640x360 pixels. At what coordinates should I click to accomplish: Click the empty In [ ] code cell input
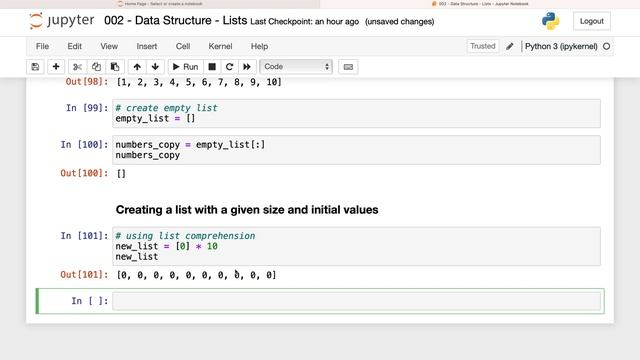(356, 301)
